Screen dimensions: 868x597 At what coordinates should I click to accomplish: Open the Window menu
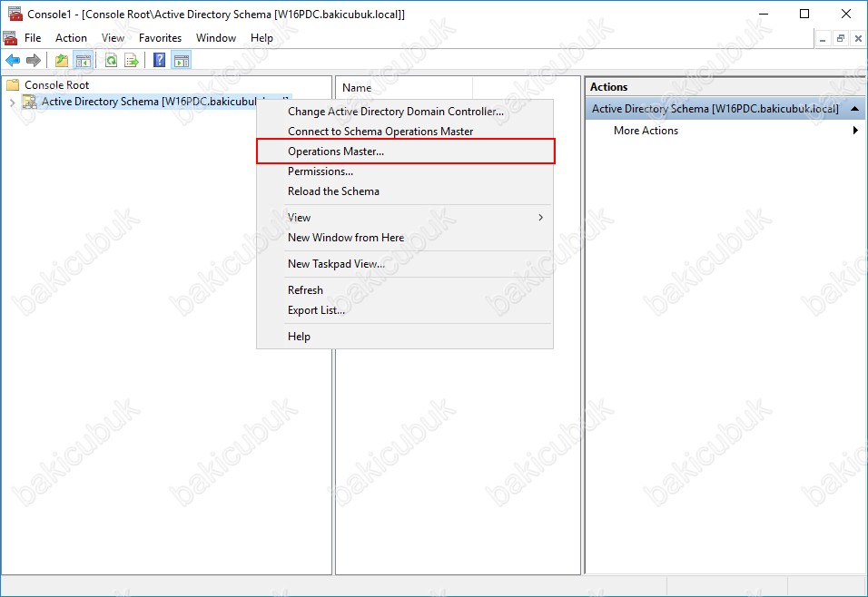216,37
